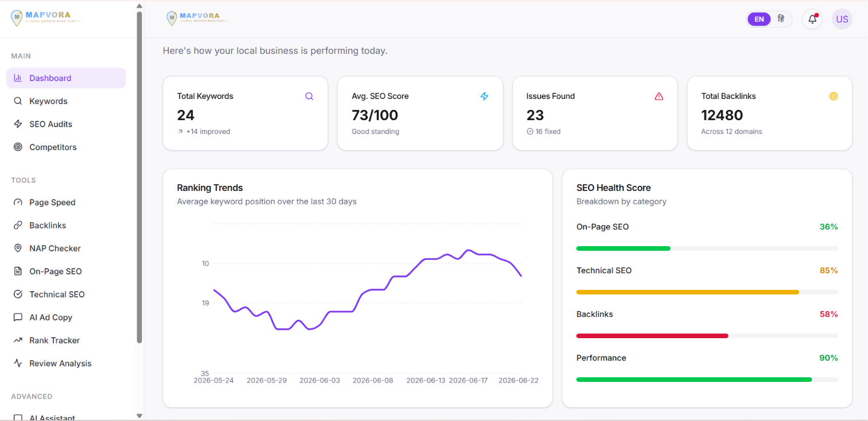Click the Backlinks red progress bar
868x421 pixels.
coord(707,336)
